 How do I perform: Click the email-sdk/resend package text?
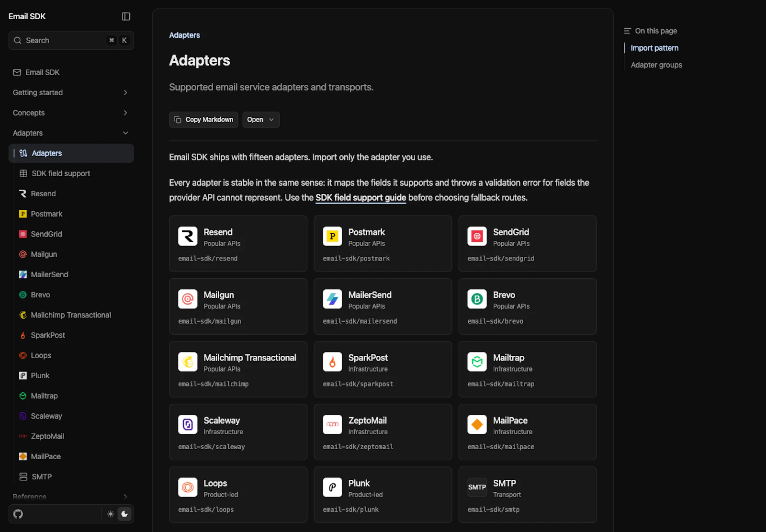pos(208,259)
